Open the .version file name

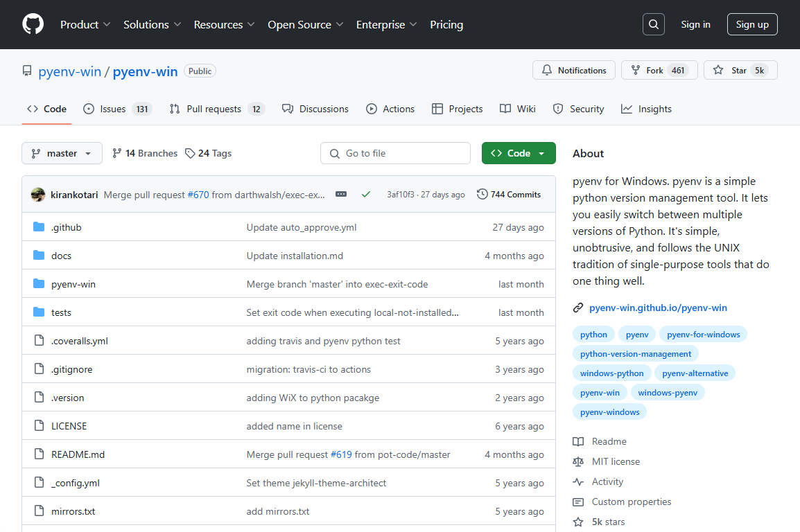pos(68,398)
